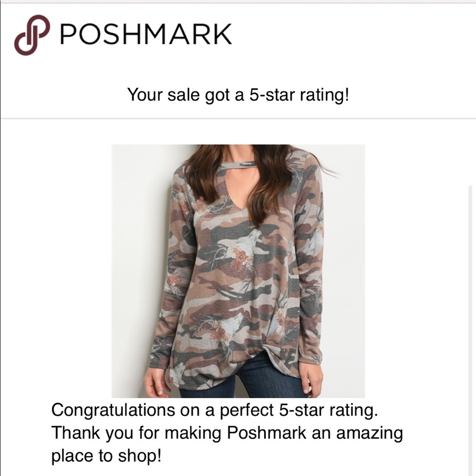Click the Poshmark interlocking P logo icon
Screen dimensions: 476x476
coord(32,35)
